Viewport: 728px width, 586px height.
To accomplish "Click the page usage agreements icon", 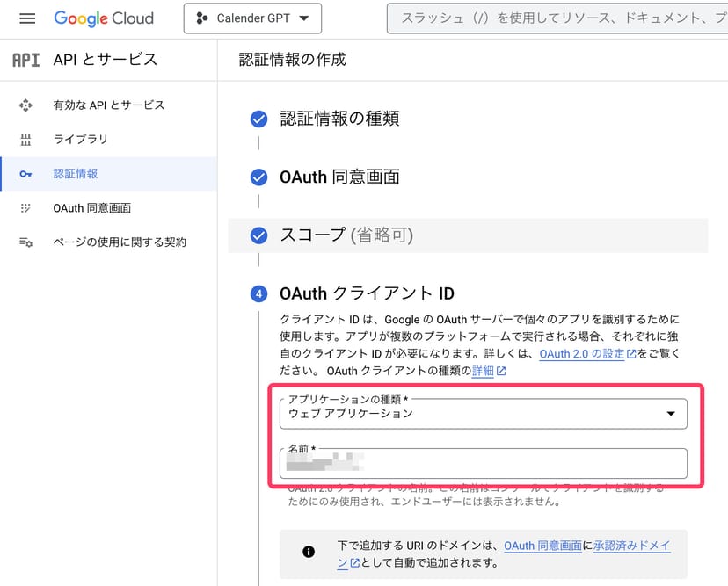I will tap(25, 242).
